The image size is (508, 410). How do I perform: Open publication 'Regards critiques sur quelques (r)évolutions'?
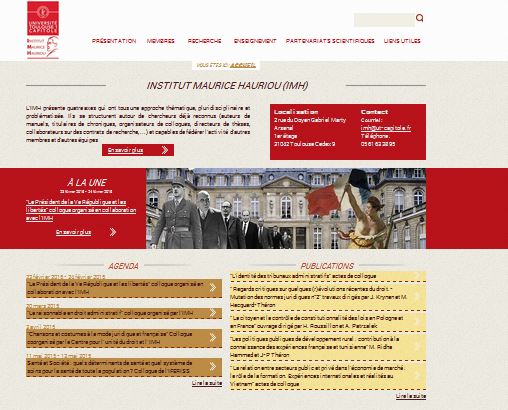(328, 297)
